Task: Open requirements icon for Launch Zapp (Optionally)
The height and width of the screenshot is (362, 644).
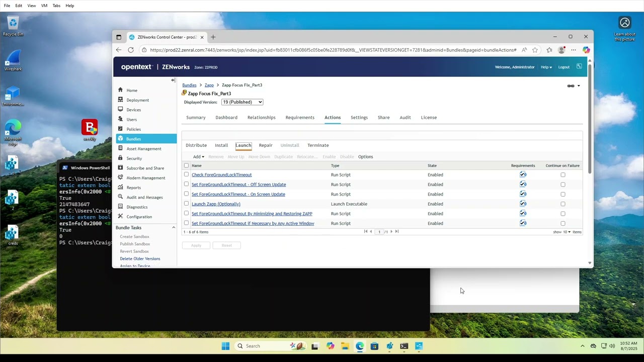Action: click(523, 204)
